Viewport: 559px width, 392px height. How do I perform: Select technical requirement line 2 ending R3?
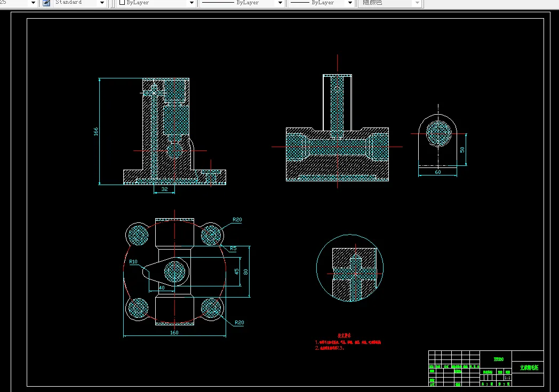(x=330, y=348)
